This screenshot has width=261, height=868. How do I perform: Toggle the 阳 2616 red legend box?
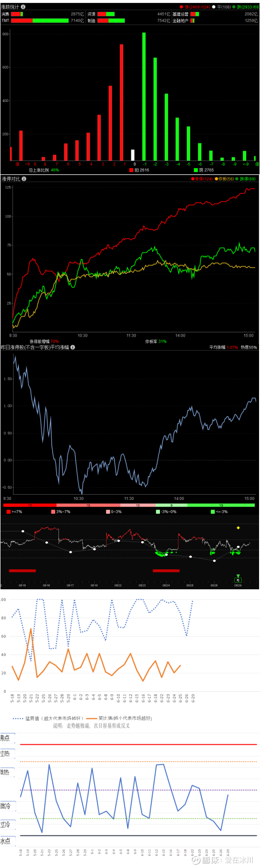point(131,170)
